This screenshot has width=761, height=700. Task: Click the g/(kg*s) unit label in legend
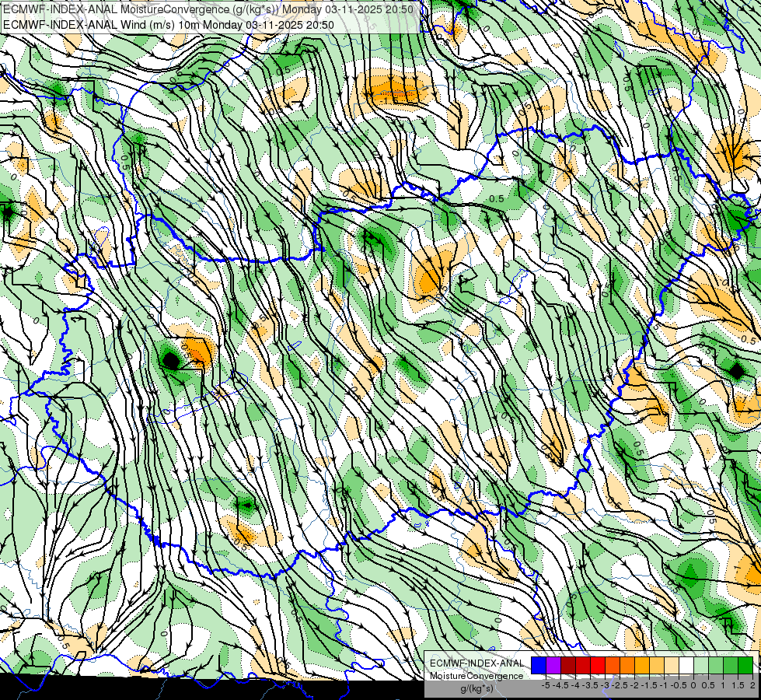(x=477, y=688)
